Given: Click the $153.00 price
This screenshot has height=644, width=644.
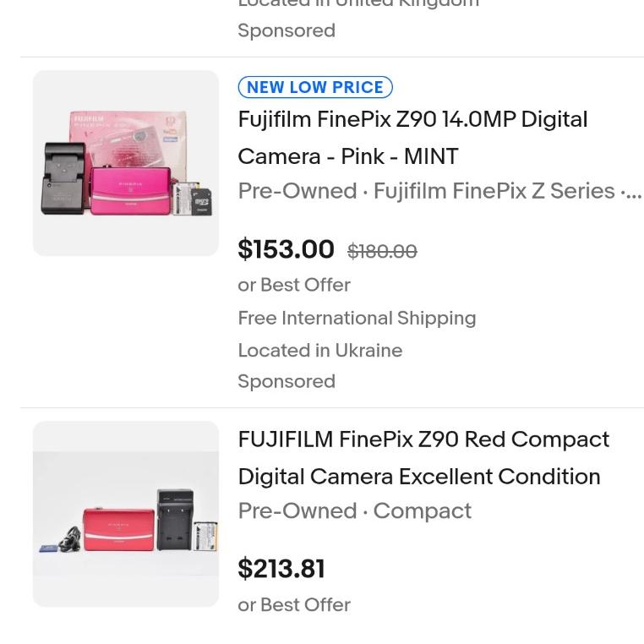Looking at the screenshot, I should (286, 249).
